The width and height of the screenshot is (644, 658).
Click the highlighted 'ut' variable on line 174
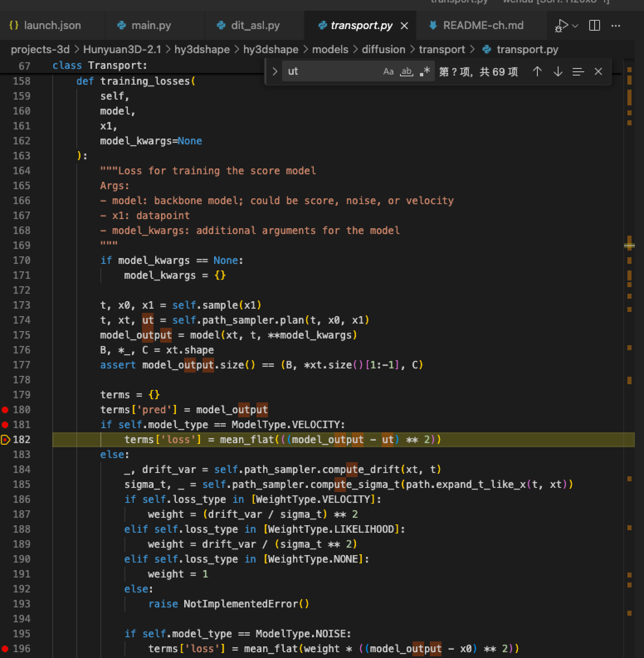148,320
